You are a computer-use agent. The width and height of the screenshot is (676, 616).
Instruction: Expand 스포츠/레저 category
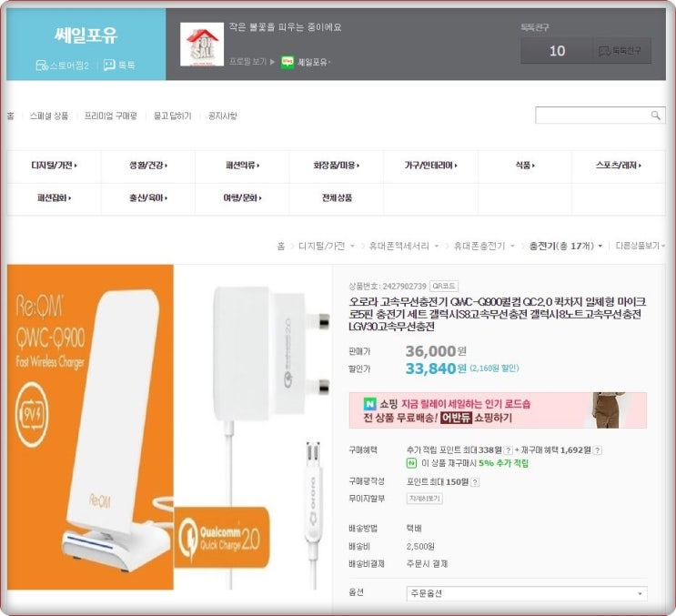tap(619, 165)
